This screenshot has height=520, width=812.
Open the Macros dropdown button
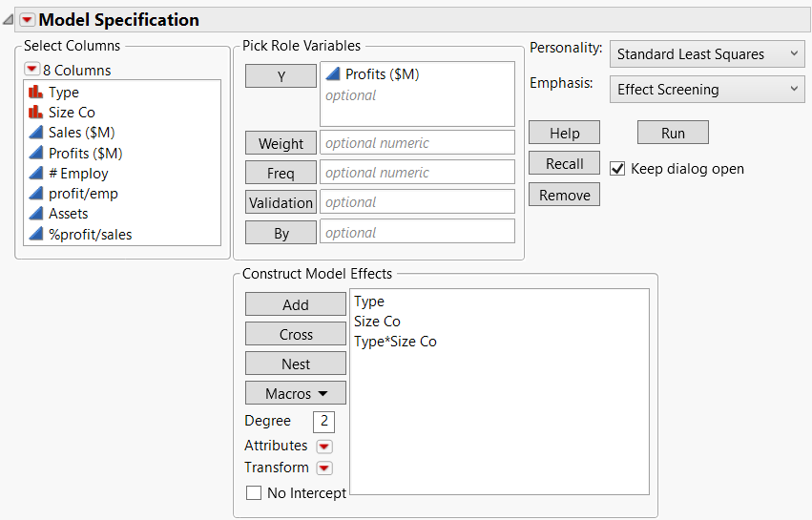coord(295,393)
